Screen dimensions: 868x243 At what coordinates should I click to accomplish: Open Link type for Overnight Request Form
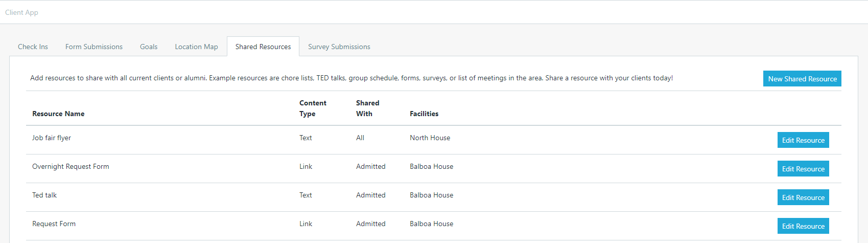(306, 166)
